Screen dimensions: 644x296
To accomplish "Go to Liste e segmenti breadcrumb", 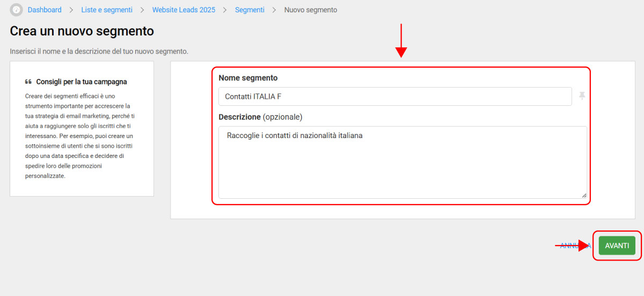I will click(107, 10).
